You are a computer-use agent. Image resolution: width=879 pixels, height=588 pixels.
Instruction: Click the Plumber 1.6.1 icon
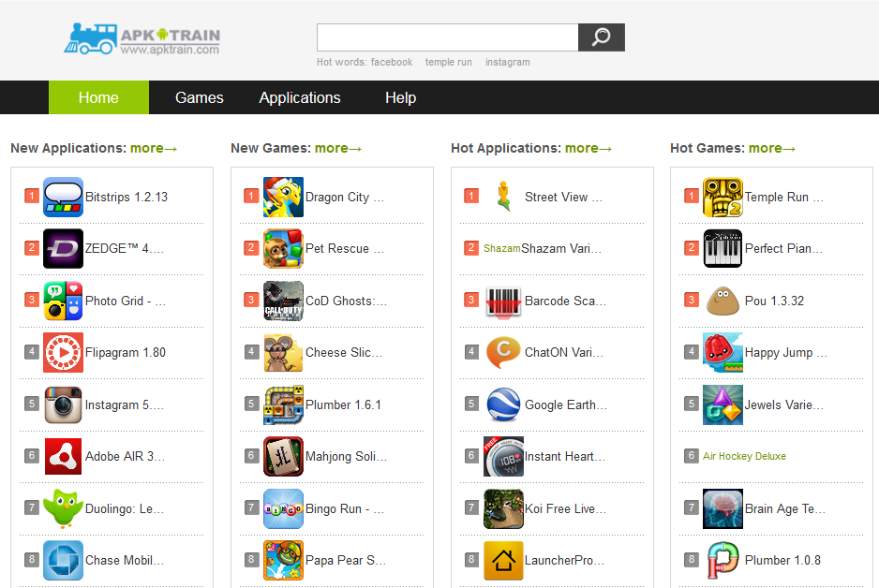click(284, 404)
